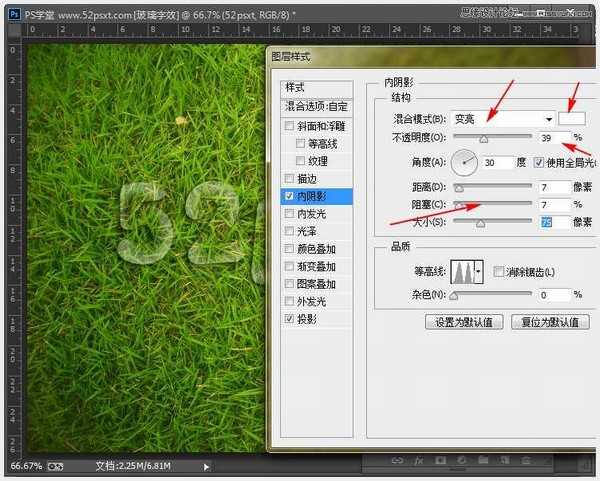Click the contour curve thumbnail
600x481 pixels.
(463, 272)
